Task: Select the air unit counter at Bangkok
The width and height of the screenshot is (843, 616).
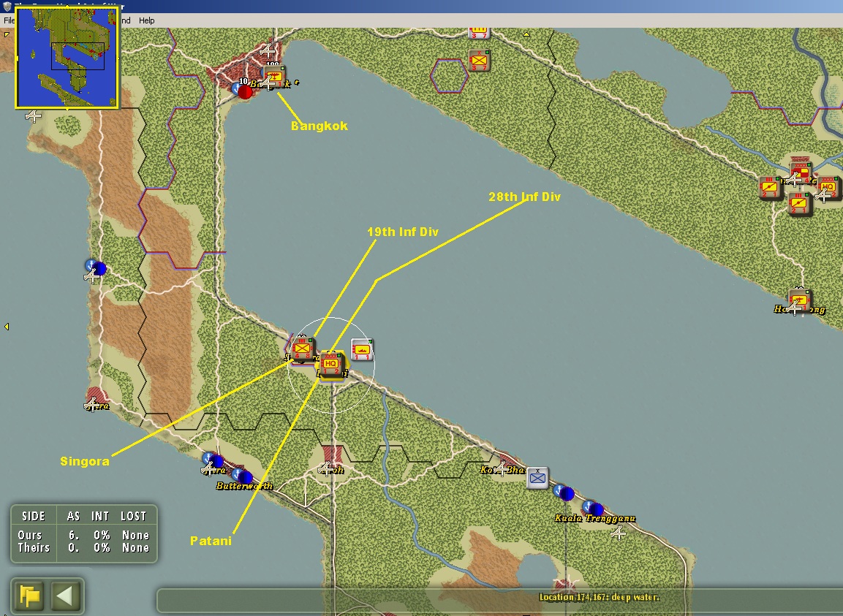Action: (275, 76)
